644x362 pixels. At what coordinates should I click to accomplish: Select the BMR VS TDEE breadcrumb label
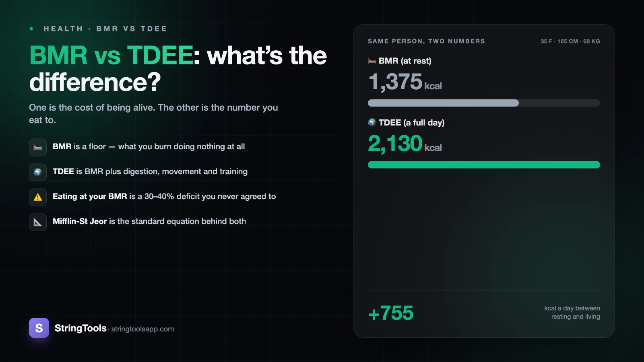tap(132, 29)
